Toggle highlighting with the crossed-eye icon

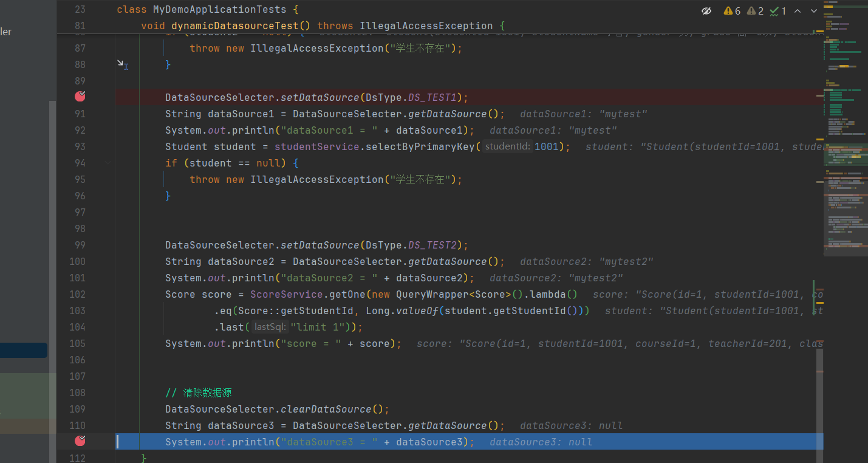[706, 10]
